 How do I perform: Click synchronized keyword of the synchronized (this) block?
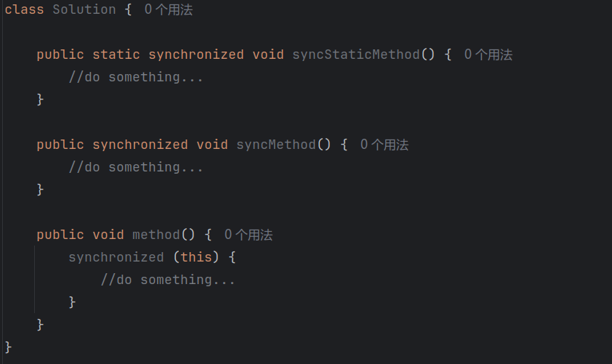point(116,257)
